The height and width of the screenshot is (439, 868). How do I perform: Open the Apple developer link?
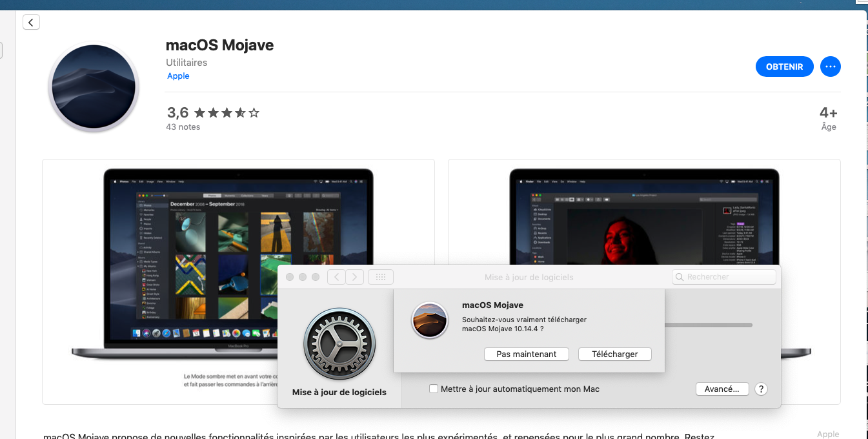(x=178, y=76)
